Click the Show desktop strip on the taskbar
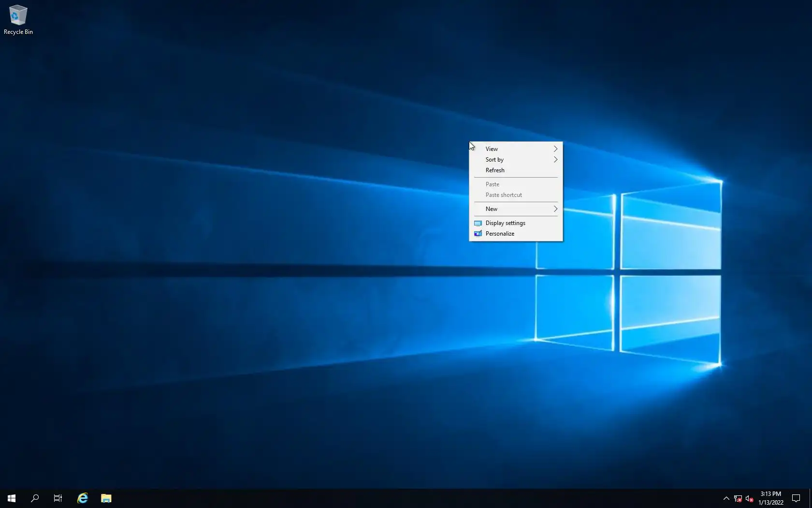This screenshot has width=812, height=508. pyautogui.click(x=811, y=498)
